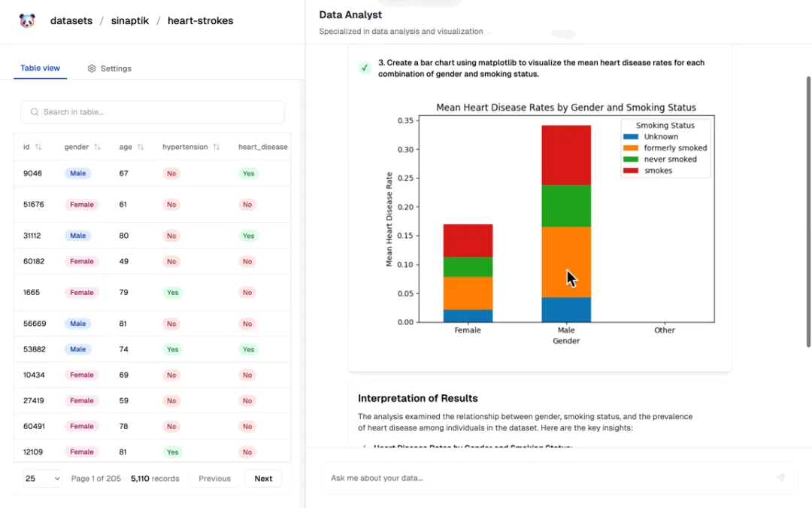812x508 pixels.
Task: Click the red smokes legend swatch
Action: pyautogui.click(x=630, y=171)
